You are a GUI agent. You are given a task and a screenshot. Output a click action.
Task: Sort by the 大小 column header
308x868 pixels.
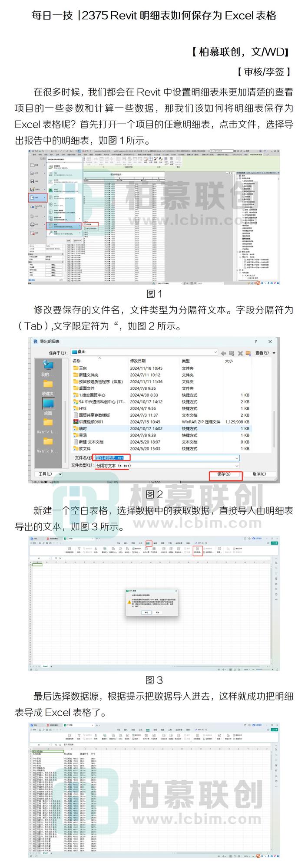coord(237,361)
